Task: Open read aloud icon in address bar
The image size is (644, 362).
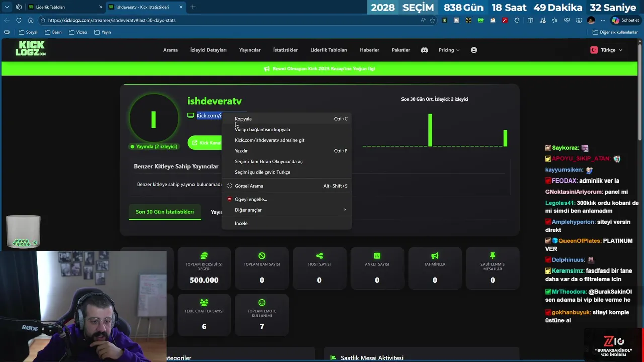Action: (423, 20)
